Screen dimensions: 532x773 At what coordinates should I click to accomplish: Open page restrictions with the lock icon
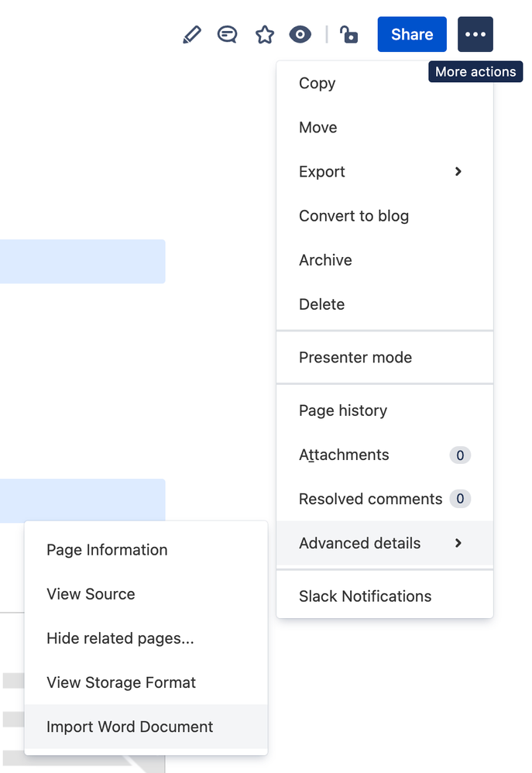(348, 34)
